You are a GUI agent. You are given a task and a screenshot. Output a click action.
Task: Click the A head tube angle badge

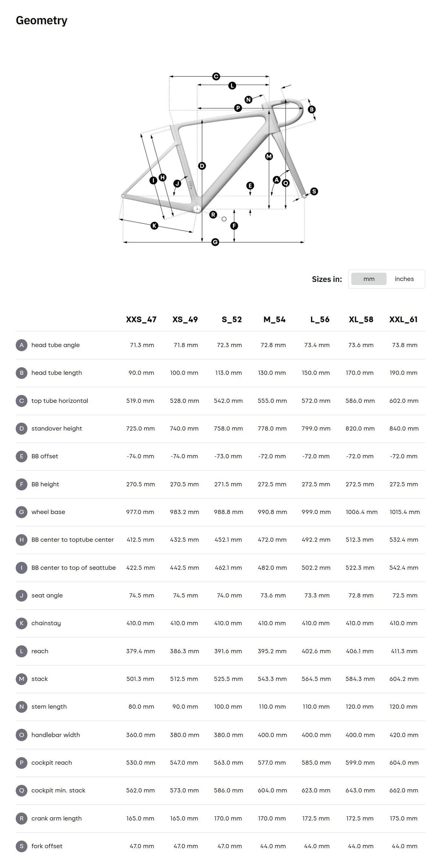[x=22, y=345]
